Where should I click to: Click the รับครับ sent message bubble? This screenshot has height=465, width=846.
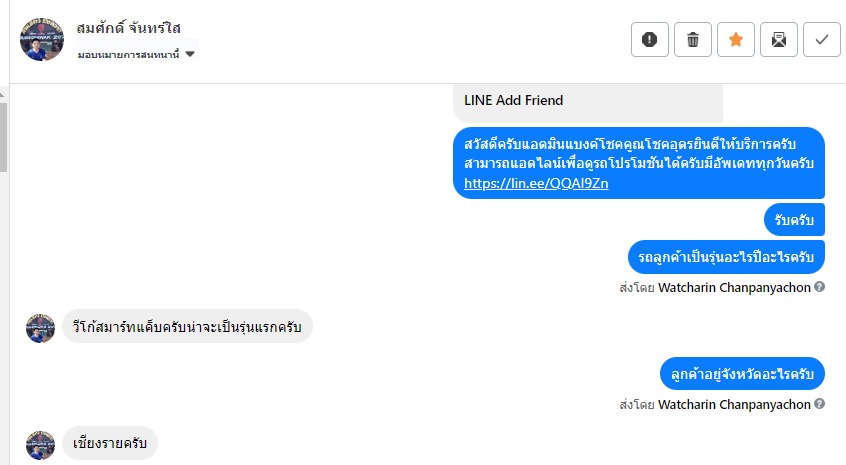click(x=793, y=220)
